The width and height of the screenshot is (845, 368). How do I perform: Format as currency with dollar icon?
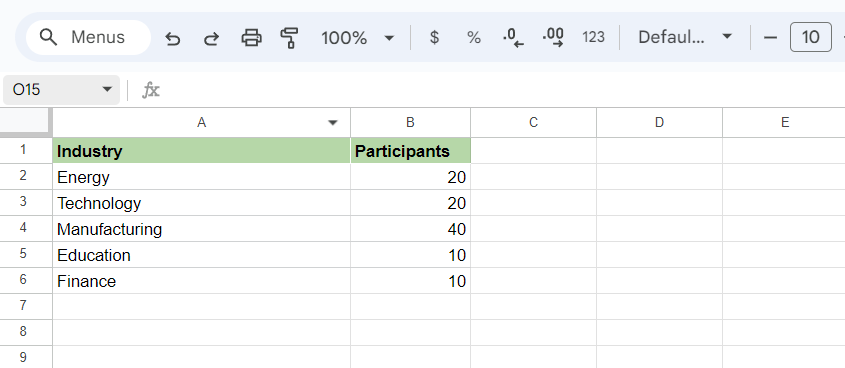[434, 38]
